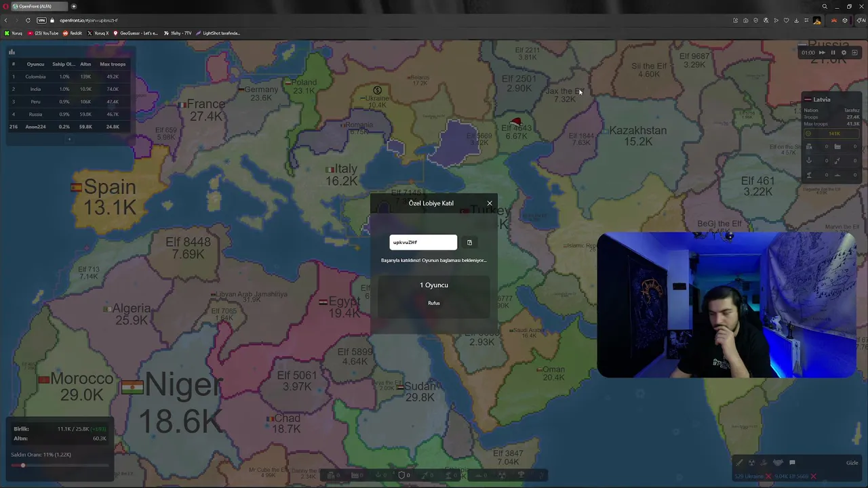The image size is (868, 488).
Task: Open browser downloads icon
Action: [x=796, y=20]
